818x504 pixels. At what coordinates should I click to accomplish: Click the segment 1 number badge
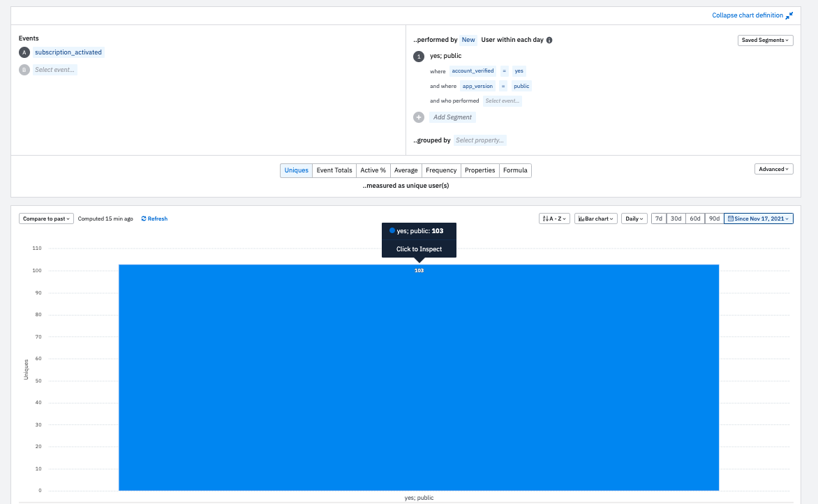click(419, 57)
